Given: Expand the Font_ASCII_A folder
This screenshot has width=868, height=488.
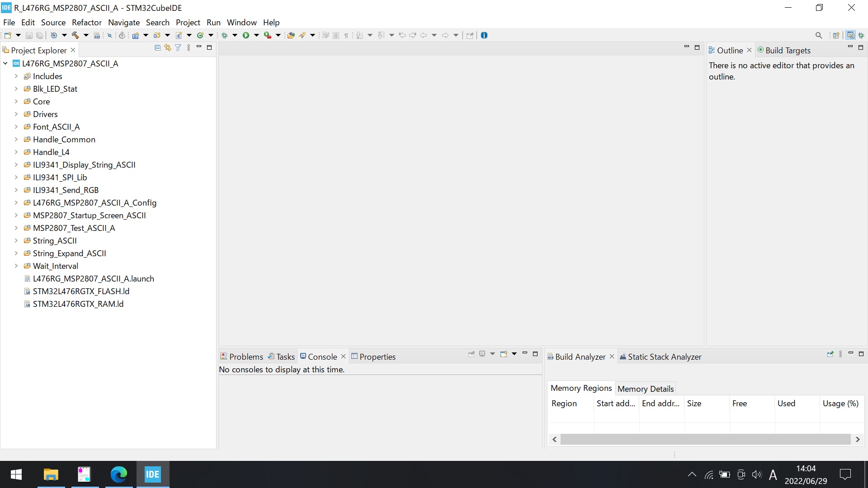Looking at the screenshot, I should [16, 127].
